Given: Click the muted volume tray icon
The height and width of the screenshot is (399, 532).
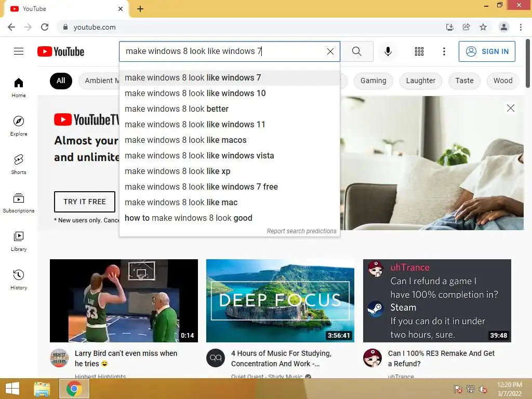Looking at the screenshot, I should [x=483, y=389].
